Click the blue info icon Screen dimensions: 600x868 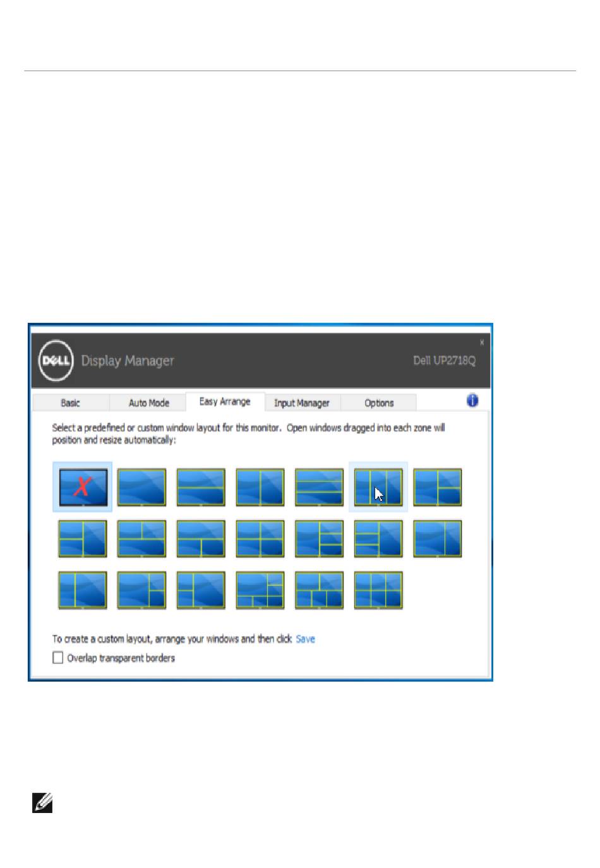(x=472, y=401)
